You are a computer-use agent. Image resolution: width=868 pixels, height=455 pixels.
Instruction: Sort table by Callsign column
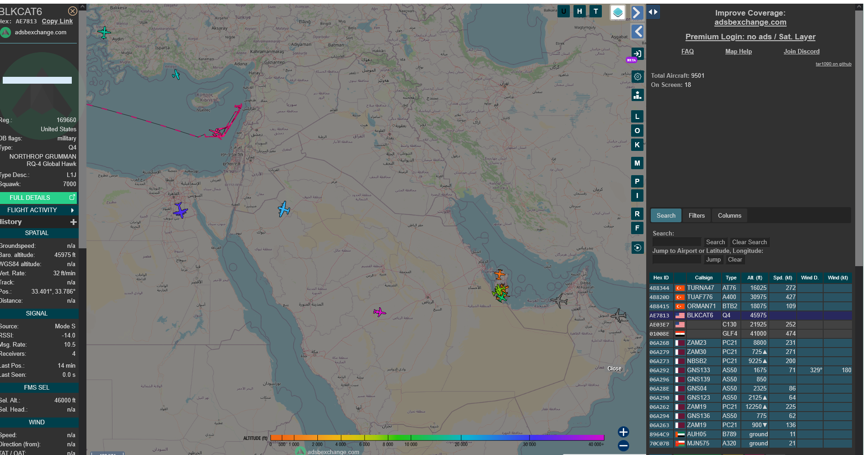pos(703,278)
